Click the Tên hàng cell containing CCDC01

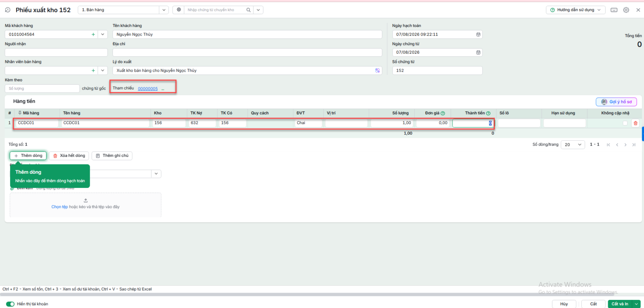click(x=105, y=123)
